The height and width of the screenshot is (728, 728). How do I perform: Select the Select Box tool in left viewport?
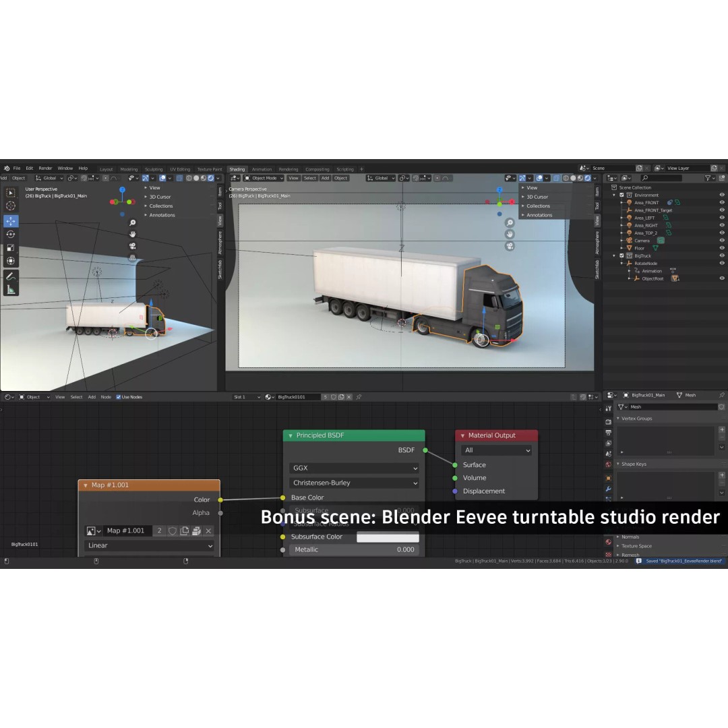[11, 193]
